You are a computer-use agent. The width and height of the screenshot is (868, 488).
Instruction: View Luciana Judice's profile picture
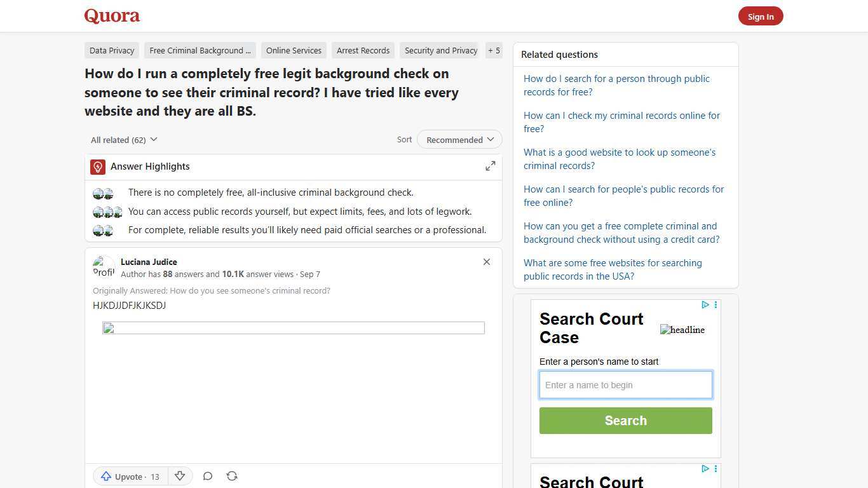pyautogui.click(x=104, y=266)
